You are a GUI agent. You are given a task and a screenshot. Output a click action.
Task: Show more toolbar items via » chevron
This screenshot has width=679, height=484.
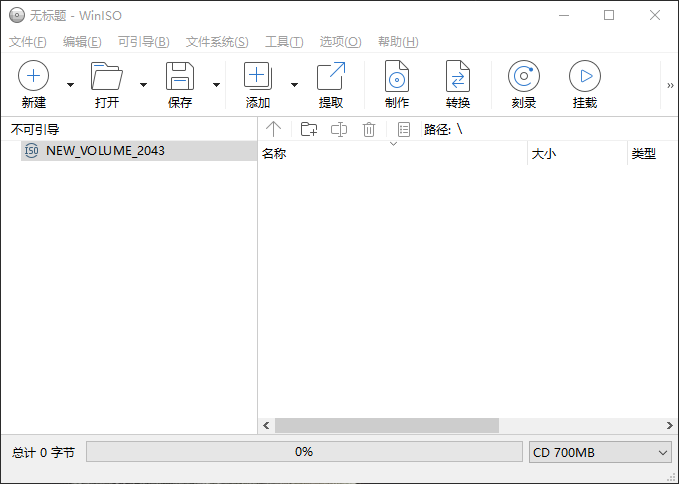pos(670,85)
